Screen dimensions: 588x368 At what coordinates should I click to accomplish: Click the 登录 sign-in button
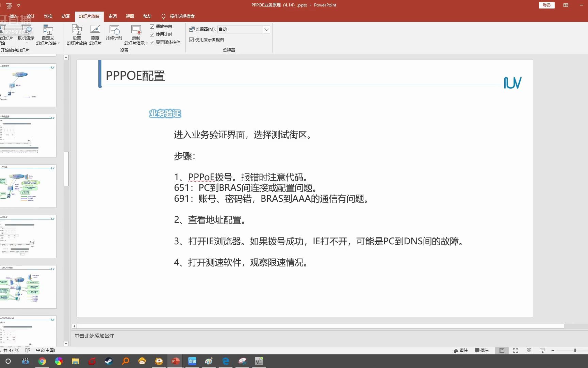(547, 5)
